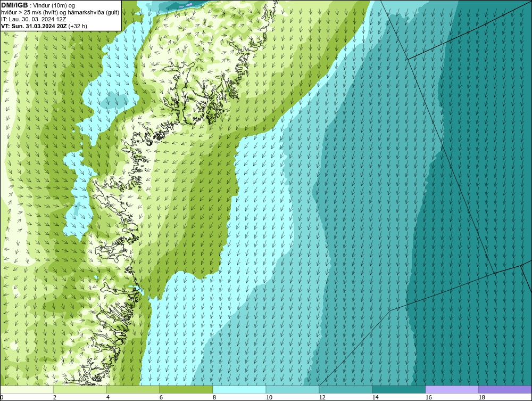
Task: Click the 18+ m/s purple legend swatch
Action: pos(505,389)
